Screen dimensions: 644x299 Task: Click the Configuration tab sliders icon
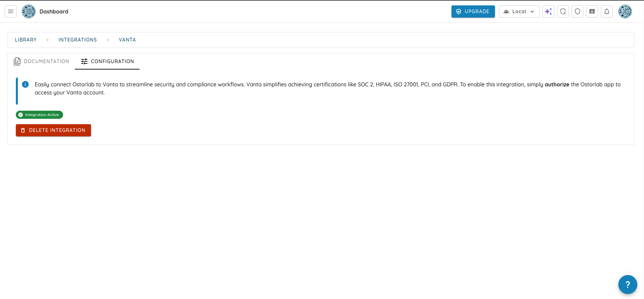pyautogui.click(x=84, y=61)
